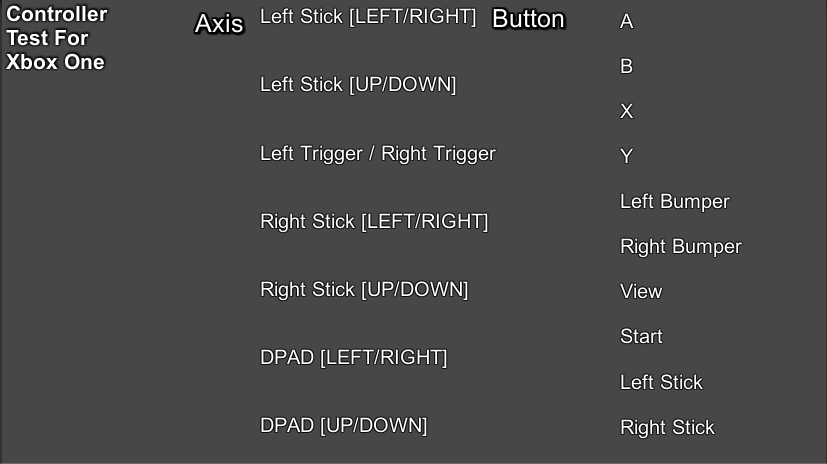
Task: Click the A button label
Action: coord(626,22)
